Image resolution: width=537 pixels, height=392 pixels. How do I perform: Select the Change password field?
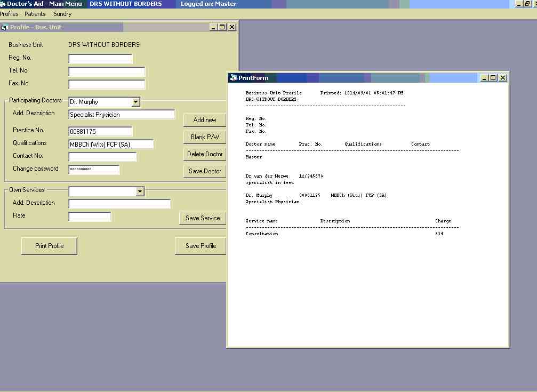click(94, 170)
